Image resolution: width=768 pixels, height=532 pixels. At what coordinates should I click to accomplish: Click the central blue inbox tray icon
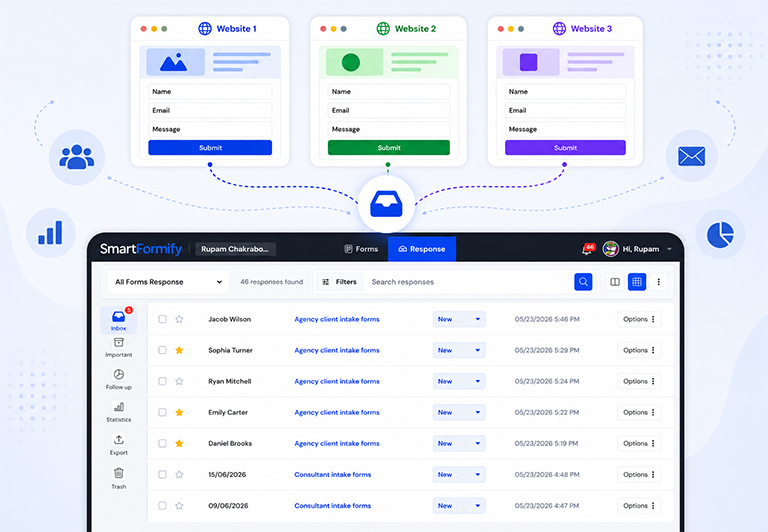click(386, 204)
